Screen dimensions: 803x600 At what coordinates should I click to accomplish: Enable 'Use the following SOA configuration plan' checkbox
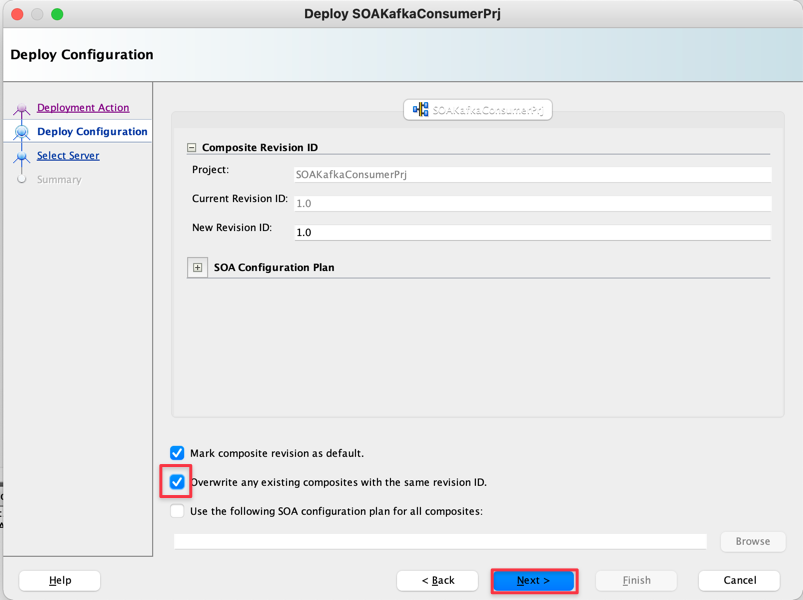(x=177, y=511)
